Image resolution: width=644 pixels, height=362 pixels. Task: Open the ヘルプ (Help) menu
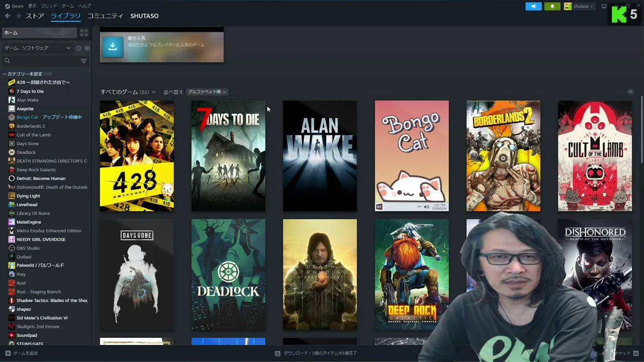coord(85,6)
